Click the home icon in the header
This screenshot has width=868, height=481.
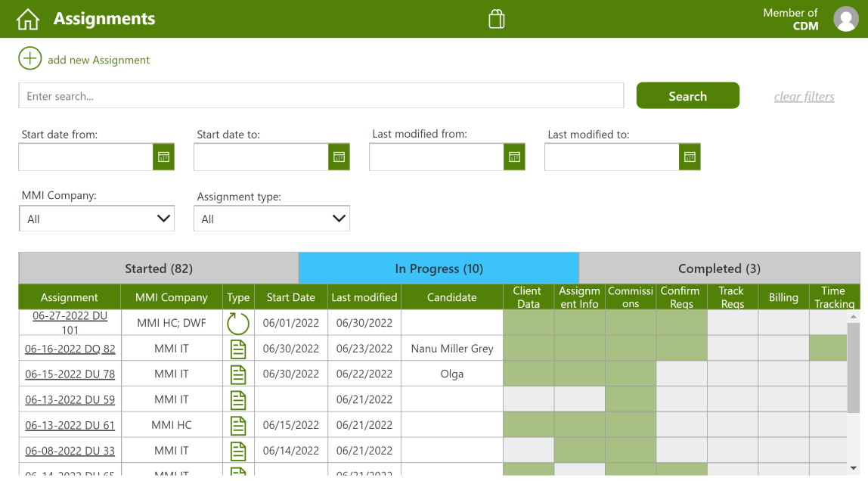(x=27, y=18)
